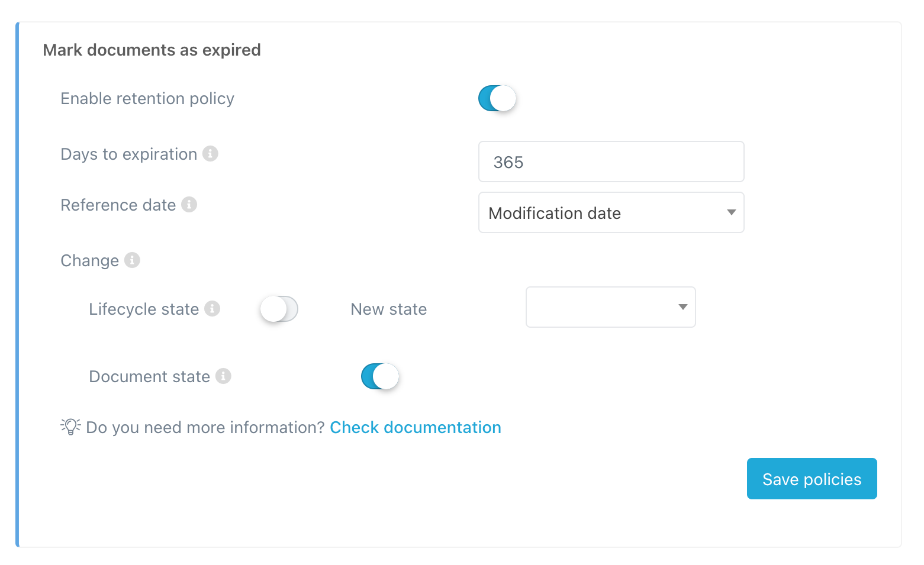Expand the empty New state dropdown

click(x=610, y=307)
